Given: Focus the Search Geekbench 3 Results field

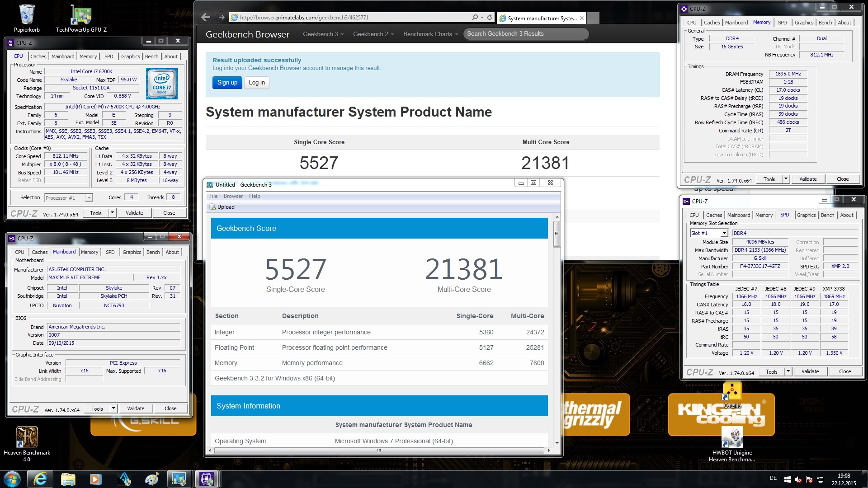Looking at the screenshot, I should coord(526,34).
